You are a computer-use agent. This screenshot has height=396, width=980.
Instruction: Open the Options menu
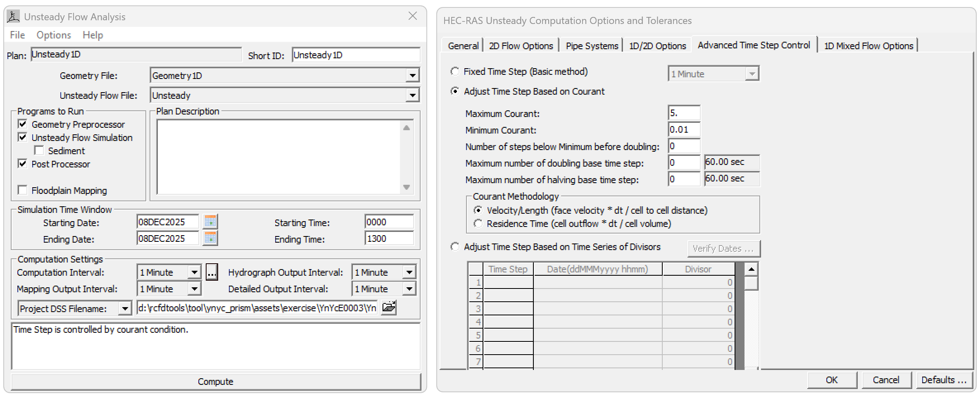pyautogui.click(x=54, y=35)
